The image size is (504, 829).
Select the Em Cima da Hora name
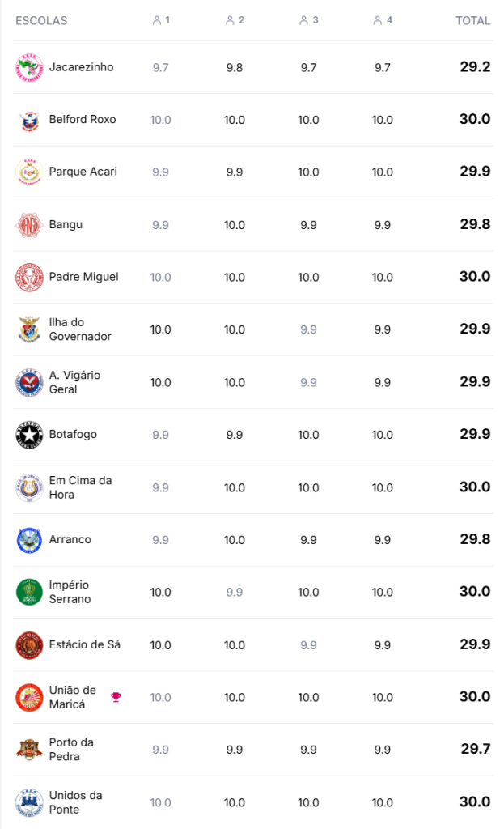80,487
